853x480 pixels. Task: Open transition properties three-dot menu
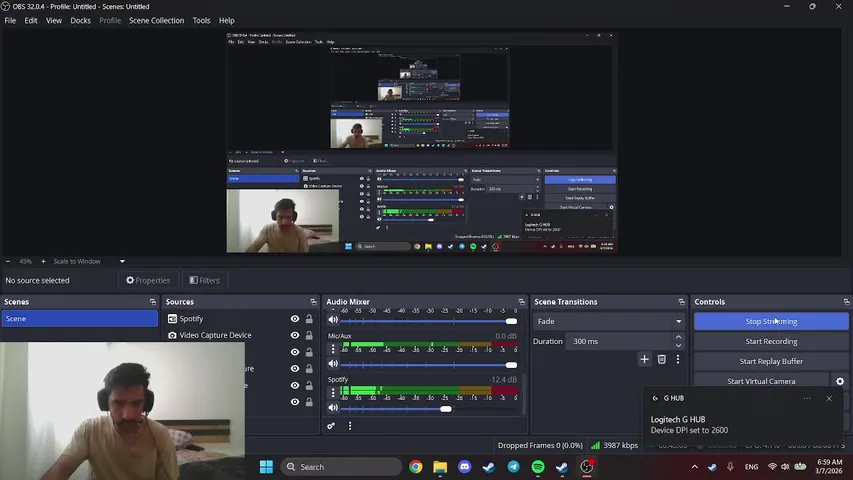click(x=678, y=359)
